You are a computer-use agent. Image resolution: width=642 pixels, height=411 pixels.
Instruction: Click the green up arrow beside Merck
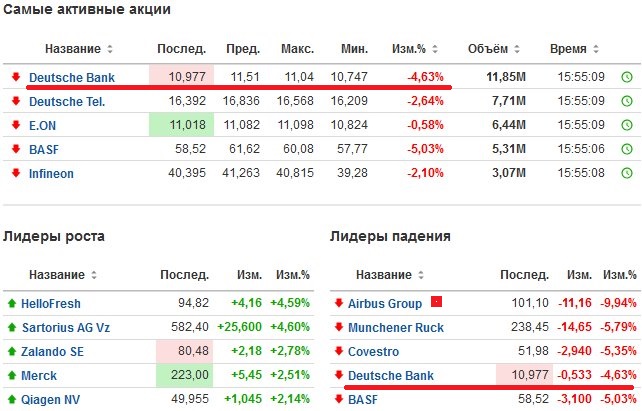(x=12, y=375)
